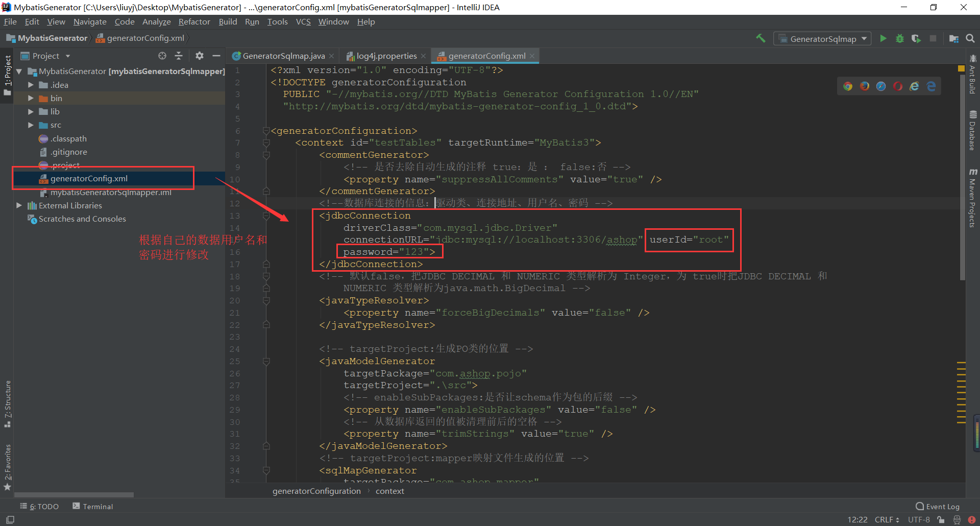980x526 pixels.
Task: Fold the jdbcConnection tag in the gutter
Action: click(266, 216)
